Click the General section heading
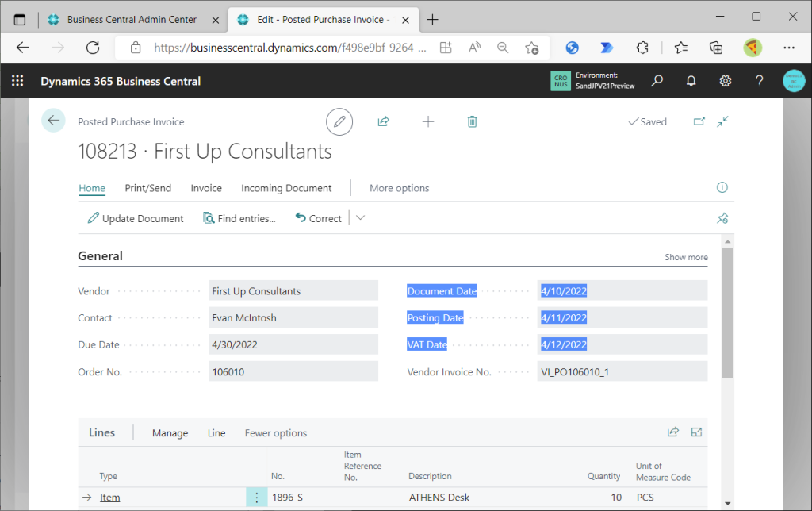The height and width of the screenshot is (511, 812). click(x=101, y=256)
